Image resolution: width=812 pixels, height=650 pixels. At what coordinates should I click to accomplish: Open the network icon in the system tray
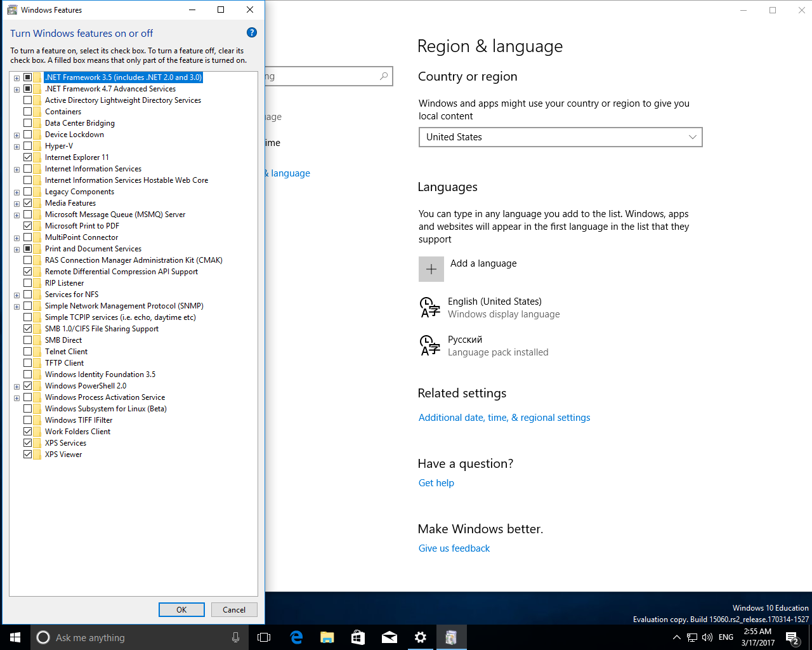[692, 637]
